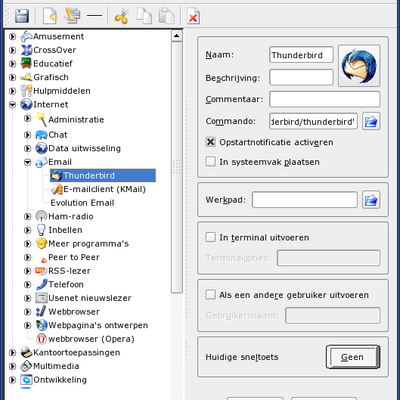400x400 pixels.
Task: Select Webpagina's ontwerpen item
Action: coord(98,325)
